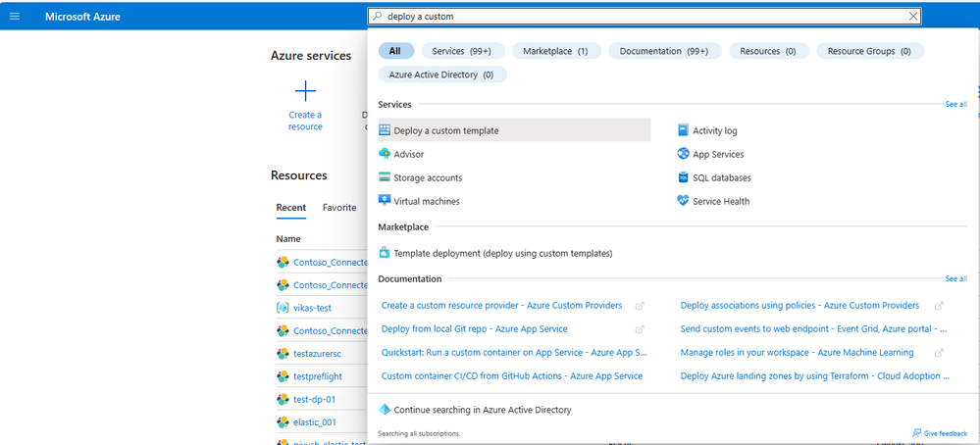Viewport: 980px width, 445px height.
Task: Open the testpreflight resource
Action: [318, 376]
